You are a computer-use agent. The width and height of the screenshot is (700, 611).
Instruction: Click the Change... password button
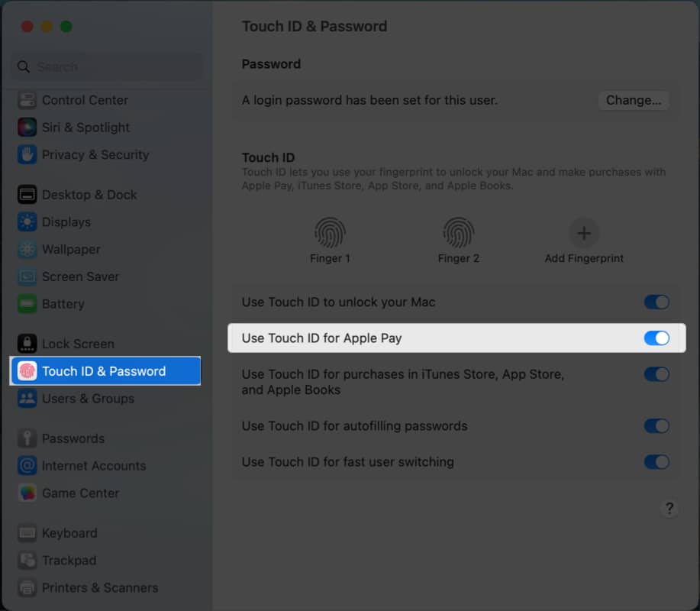click(x=633, y=100)
